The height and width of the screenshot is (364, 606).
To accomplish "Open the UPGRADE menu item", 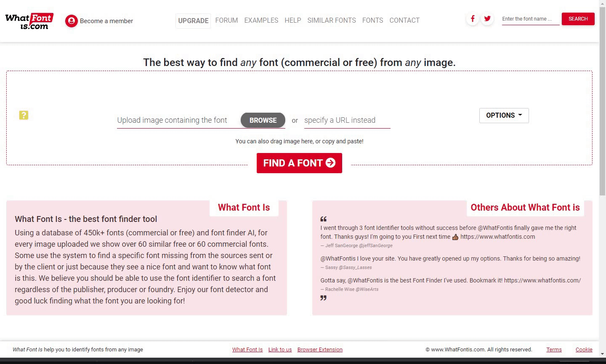I will tap(193, 21).
